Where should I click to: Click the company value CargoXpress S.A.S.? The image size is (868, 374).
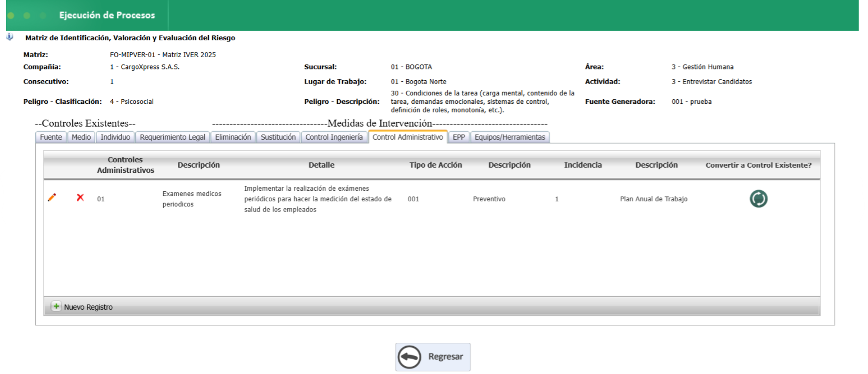(145, 67)
